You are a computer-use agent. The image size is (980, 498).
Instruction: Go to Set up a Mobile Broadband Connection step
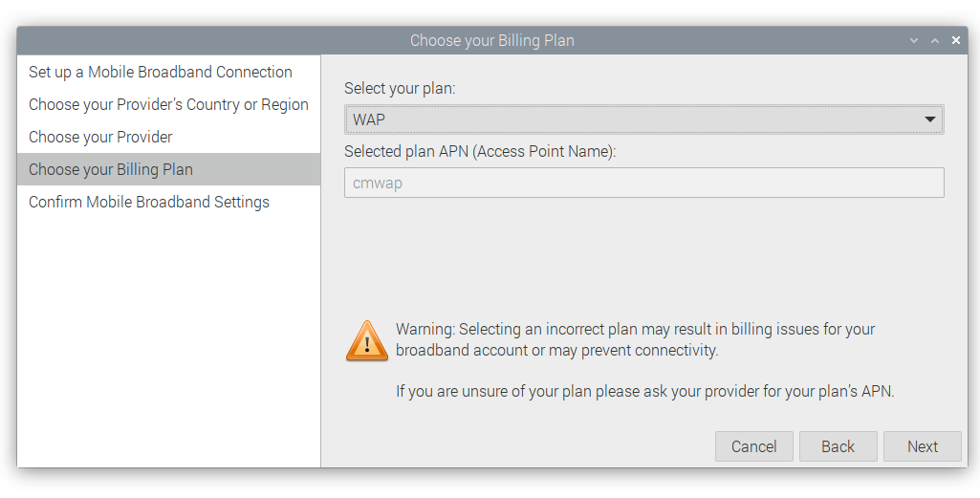point(161,72)
